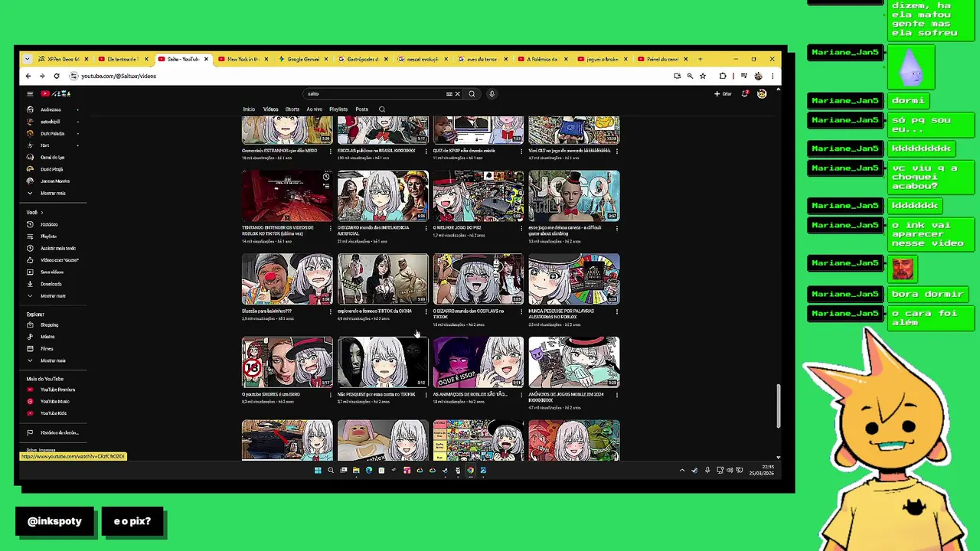The image size is (980, 551).
Task: Open the account avatar menu on YouTube
Action: 762,94
